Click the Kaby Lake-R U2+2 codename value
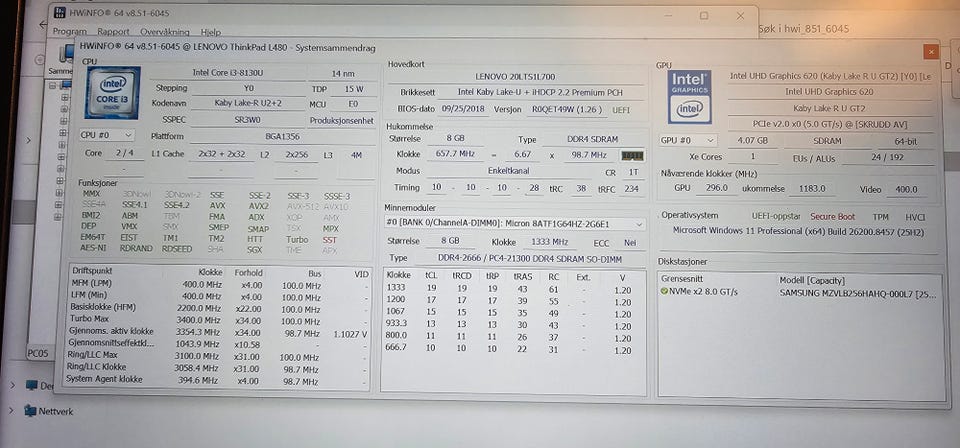The width and height of the screenshot is (960, 448). [x=248, y=103]
